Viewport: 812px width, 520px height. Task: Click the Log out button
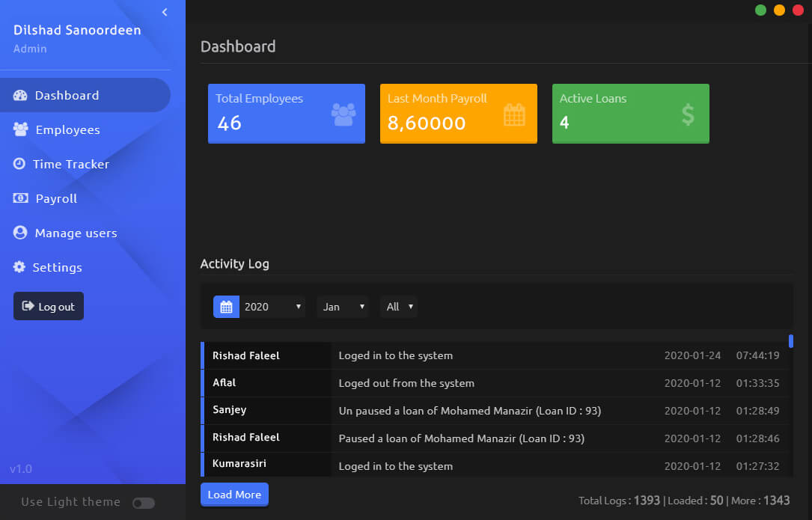pos(49,306)
